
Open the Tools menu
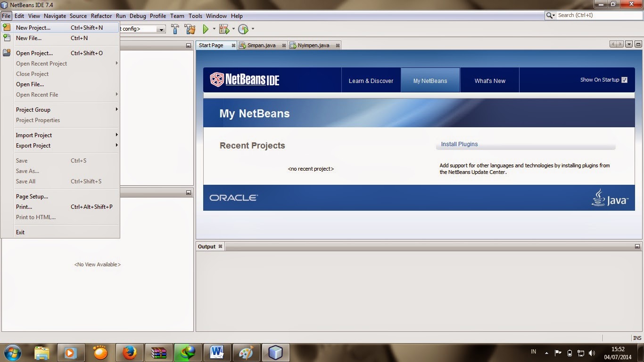(x=195, y=16)
